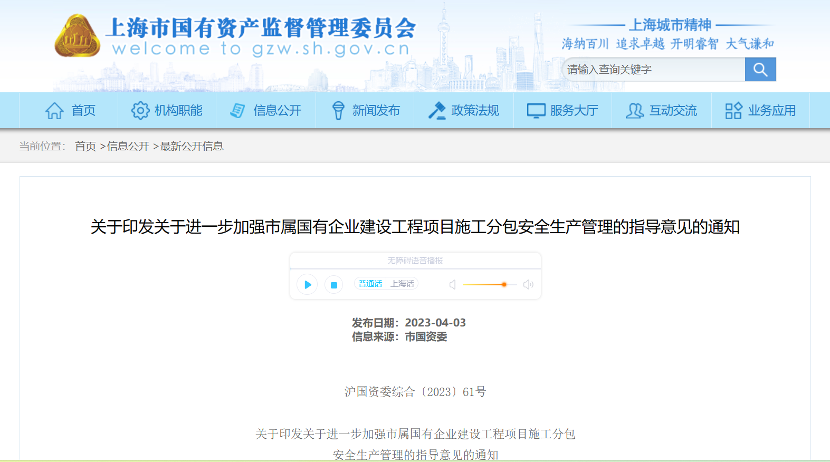This screenshot has height=462, width=830.
Task: Switch audio language to 普通话
Action: (370, 284)
